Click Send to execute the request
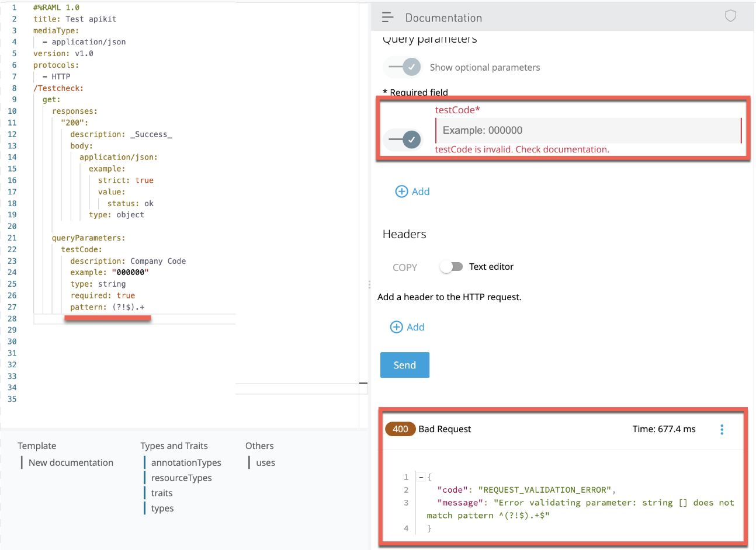The width and height of the screenshot is (756, 550). (x=404, y=364)
